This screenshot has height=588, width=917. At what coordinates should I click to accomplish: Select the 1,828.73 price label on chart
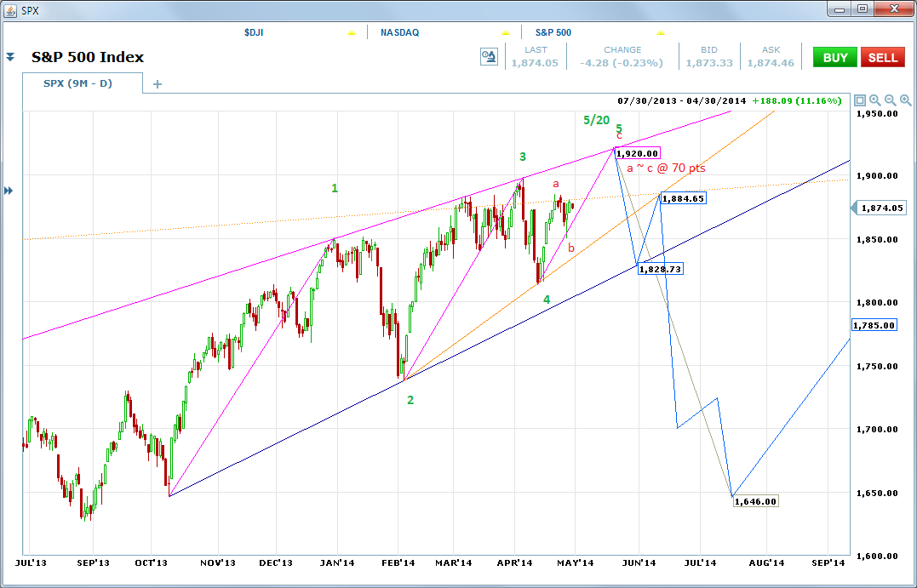coord(660,269)
